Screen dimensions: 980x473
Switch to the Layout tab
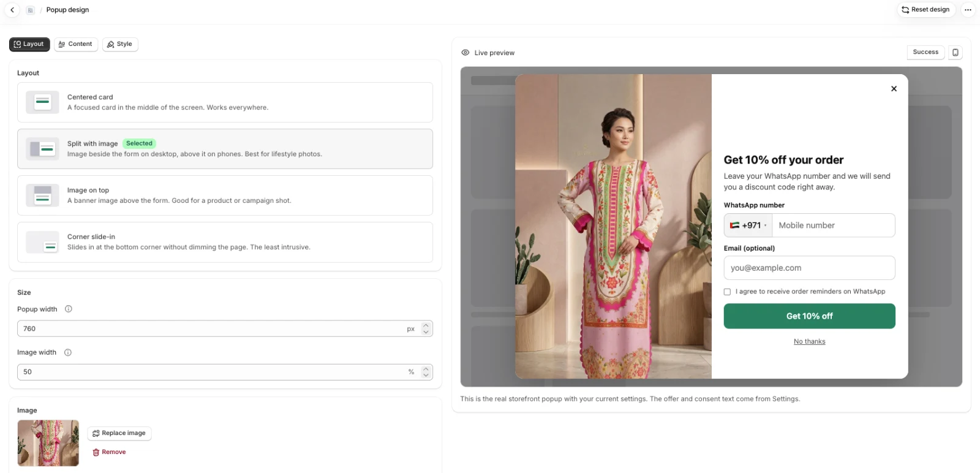(29, 44)
